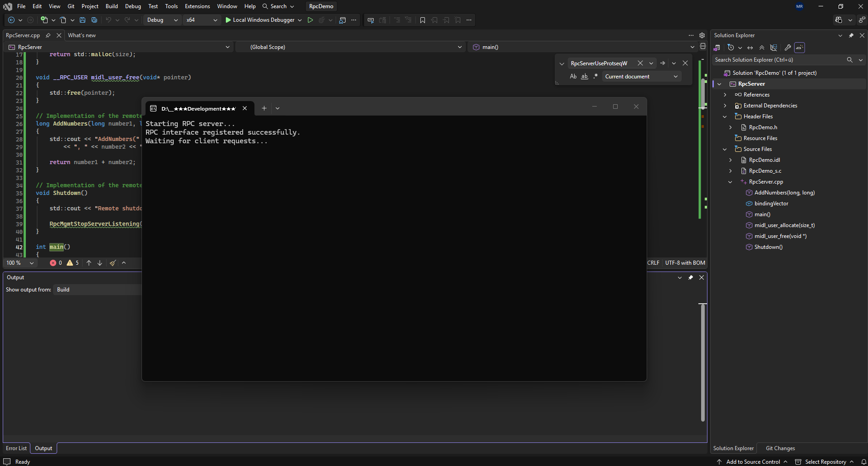Toggle auto-hide pin on Output panel
Viewport: 868px width, 466px height.
(x=691, y=277)
